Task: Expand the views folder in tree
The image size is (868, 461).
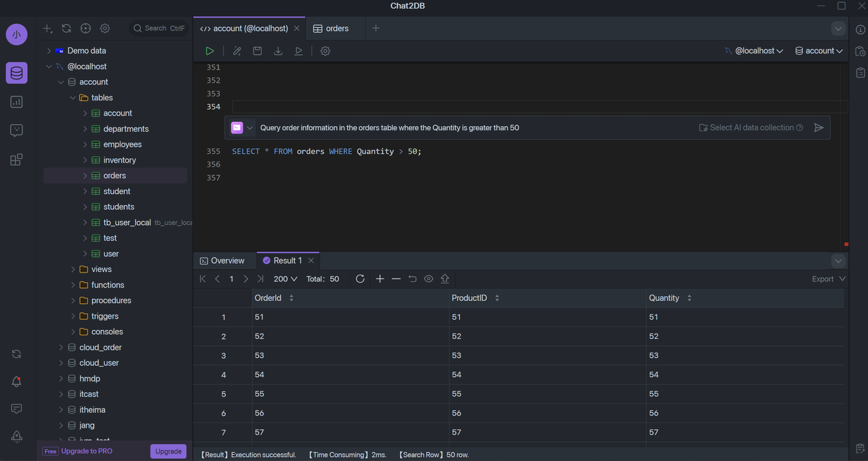Action: pos(73,269)
